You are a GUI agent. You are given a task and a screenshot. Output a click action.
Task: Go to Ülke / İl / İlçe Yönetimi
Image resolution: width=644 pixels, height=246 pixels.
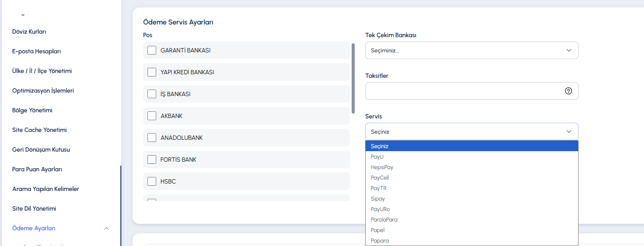pos(42,71)
